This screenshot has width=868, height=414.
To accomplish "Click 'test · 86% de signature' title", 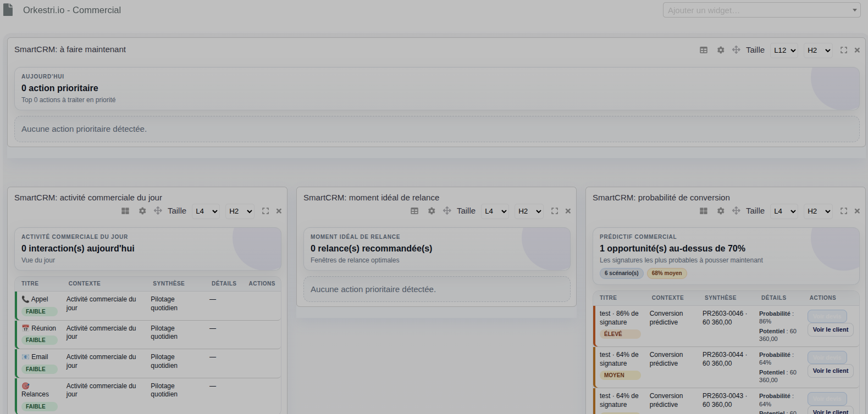I will [619, 318].
